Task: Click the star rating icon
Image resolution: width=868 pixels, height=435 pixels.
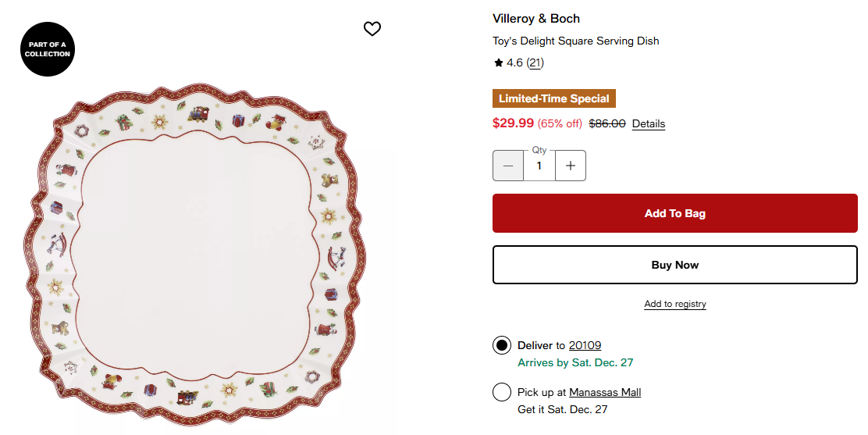Action: tap(498, 62)
